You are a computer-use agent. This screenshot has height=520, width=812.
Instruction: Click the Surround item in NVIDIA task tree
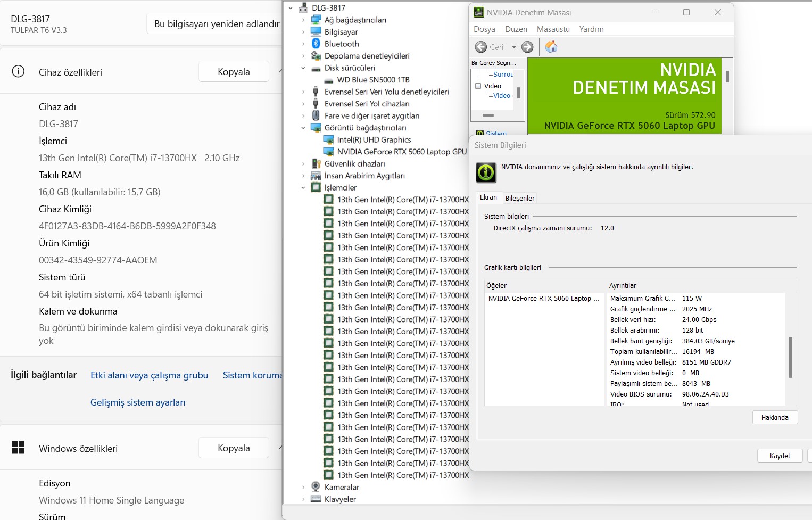click(x=503, y=75)
